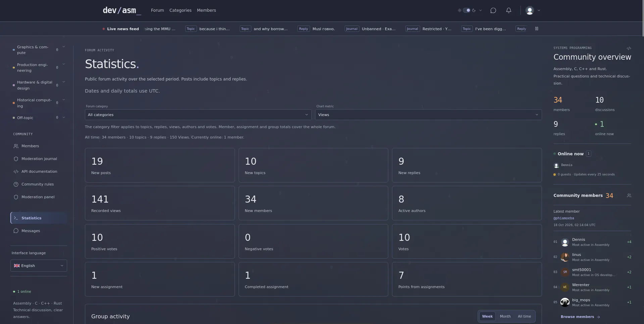Switch group activity to All time
The image size is (644, 324).
(524, 317)
